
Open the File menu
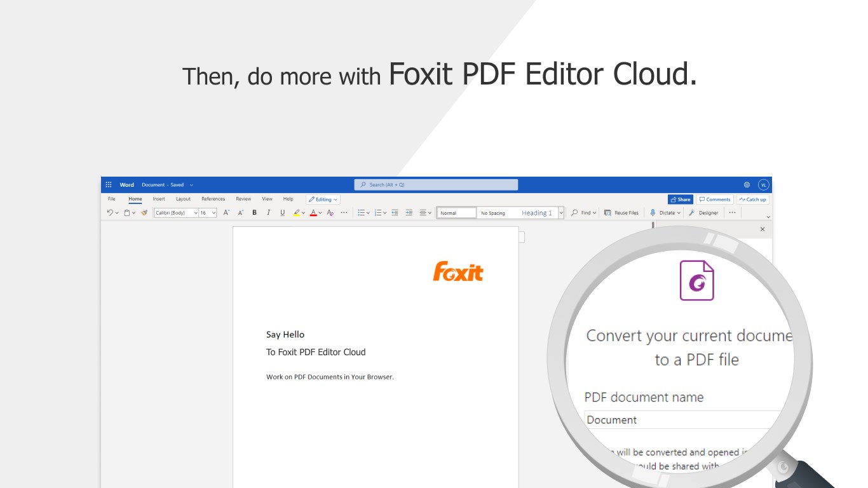pyautogui.click(x=111, y=199)
